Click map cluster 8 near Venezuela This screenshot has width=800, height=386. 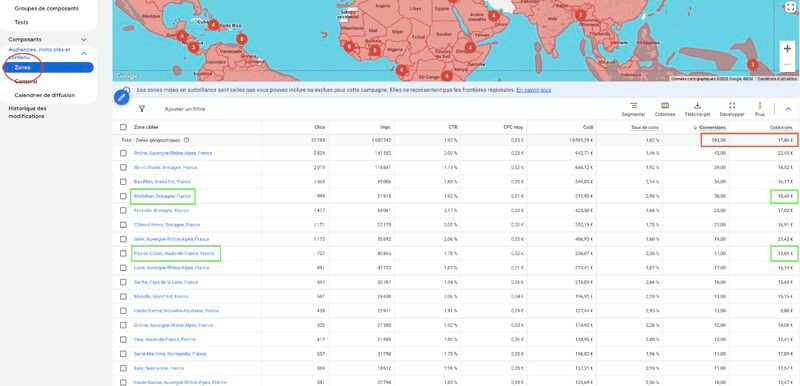[242, 39]
